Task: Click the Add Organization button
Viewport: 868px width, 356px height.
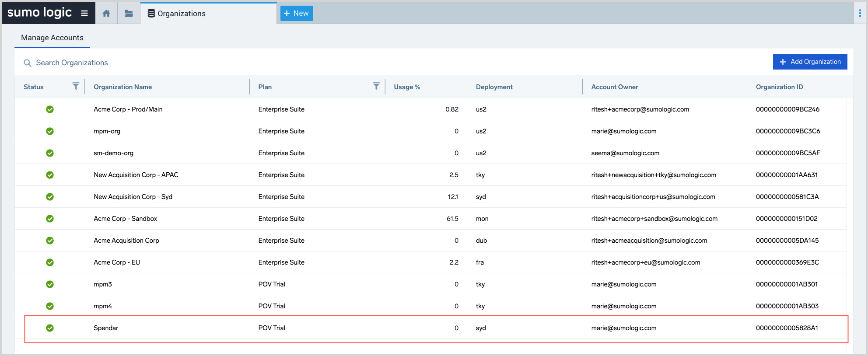Action: pyautogui.click(x=810, y=62)
